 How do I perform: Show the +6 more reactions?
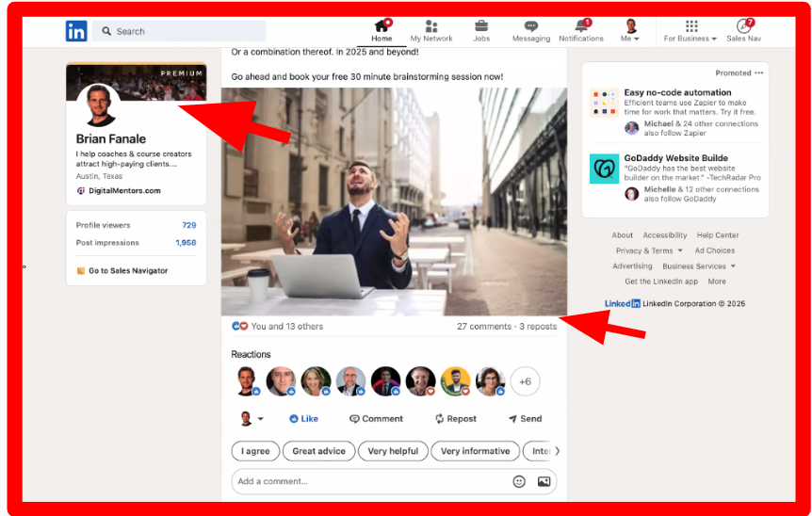pos(525,381)
